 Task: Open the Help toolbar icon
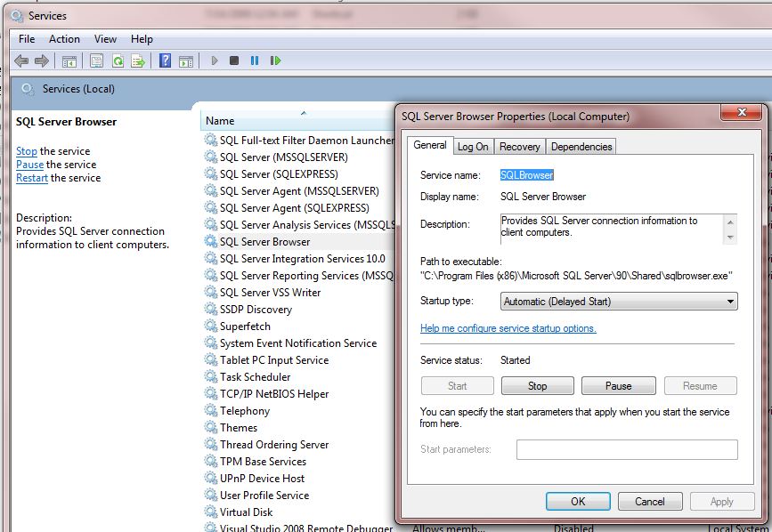click(x=165, y=61)
